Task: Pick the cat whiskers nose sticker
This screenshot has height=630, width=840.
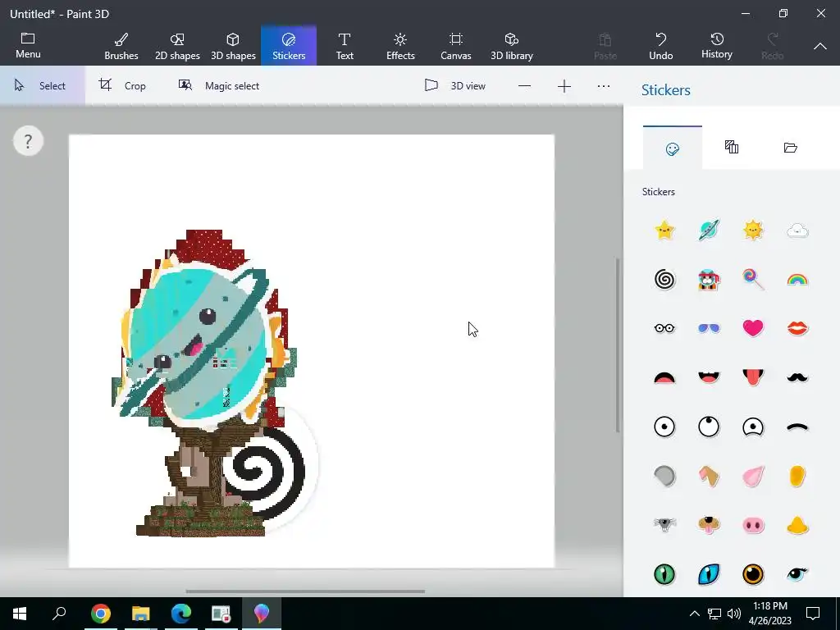Action: 664,525
